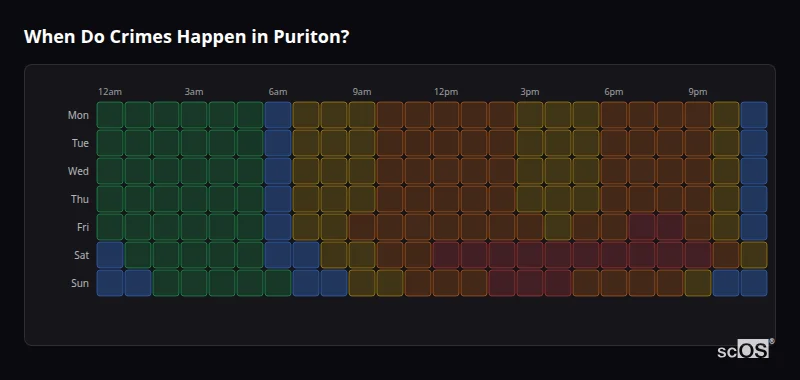Select the Friday 4pm yellow cell

(x=558, y=227)
